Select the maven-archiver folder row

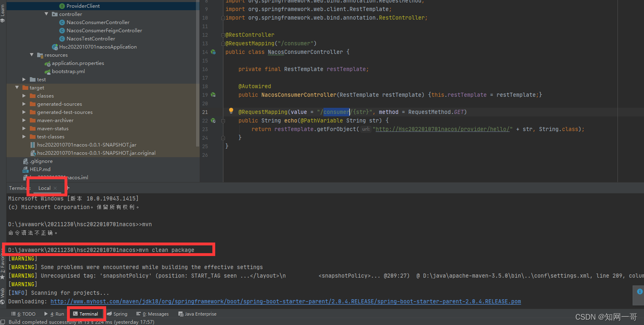click(103, 120)
